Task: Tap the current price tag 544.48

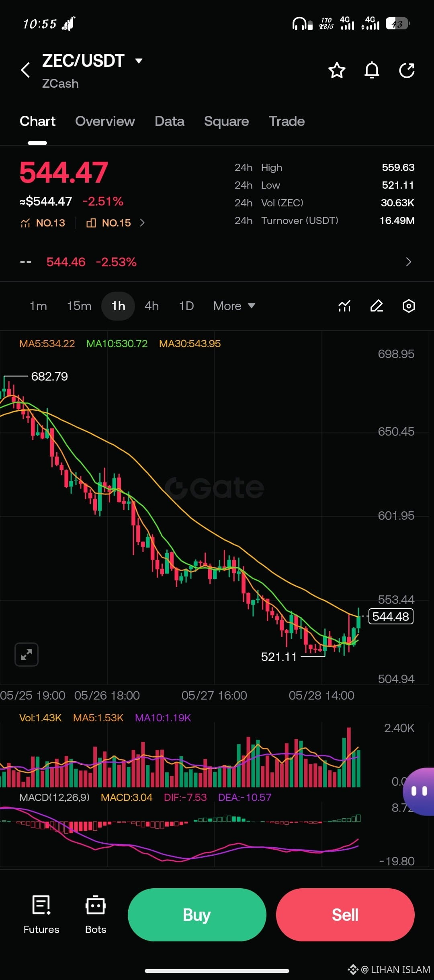Action: (391, 616)
